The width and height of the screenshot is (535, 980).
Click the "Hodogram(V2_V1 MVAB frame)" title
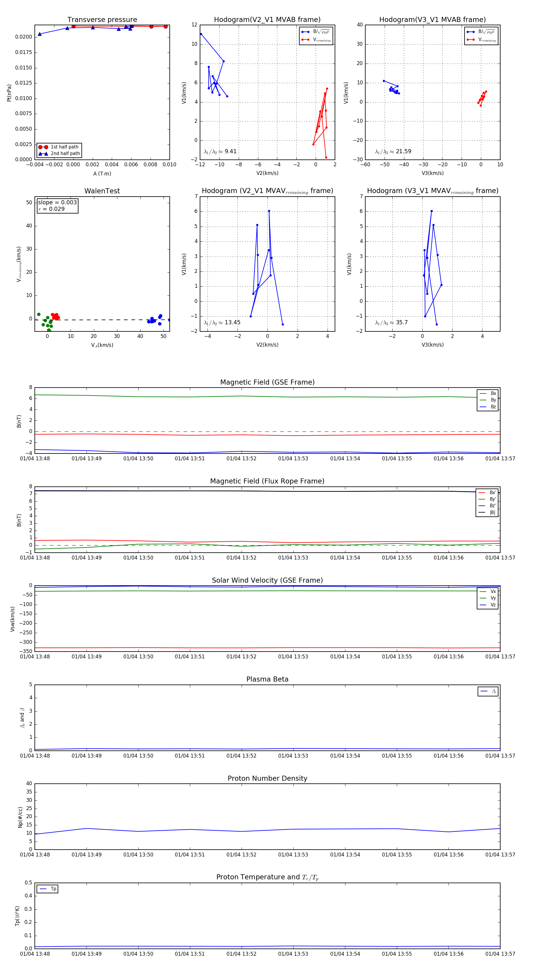[x=267, y=20]
